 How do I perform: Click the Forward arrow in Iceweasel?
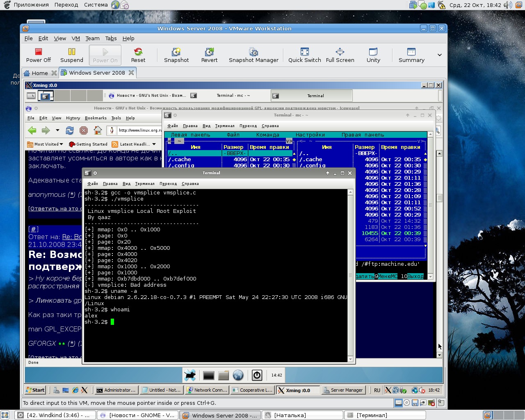click(46, 130)
